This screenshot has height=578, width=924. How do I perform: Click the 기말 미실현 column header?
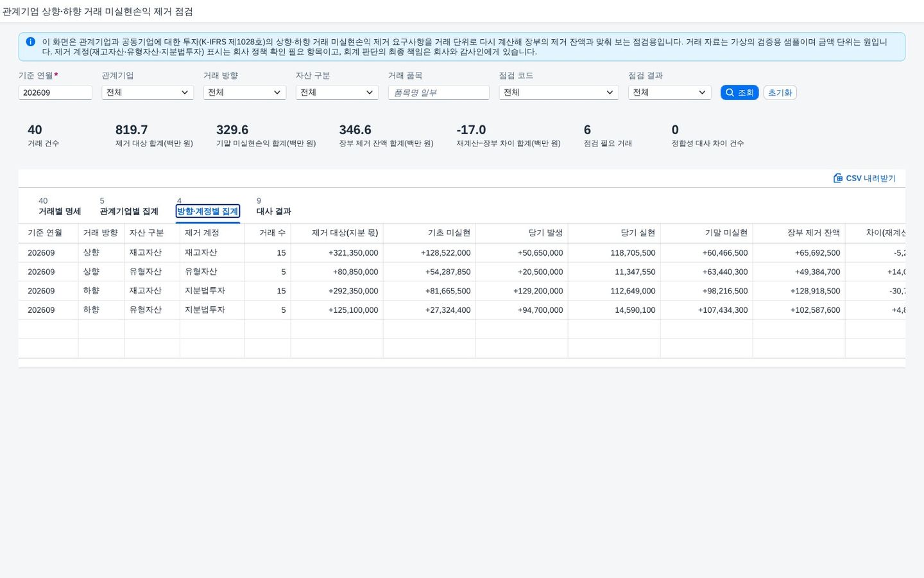(706, 232)
